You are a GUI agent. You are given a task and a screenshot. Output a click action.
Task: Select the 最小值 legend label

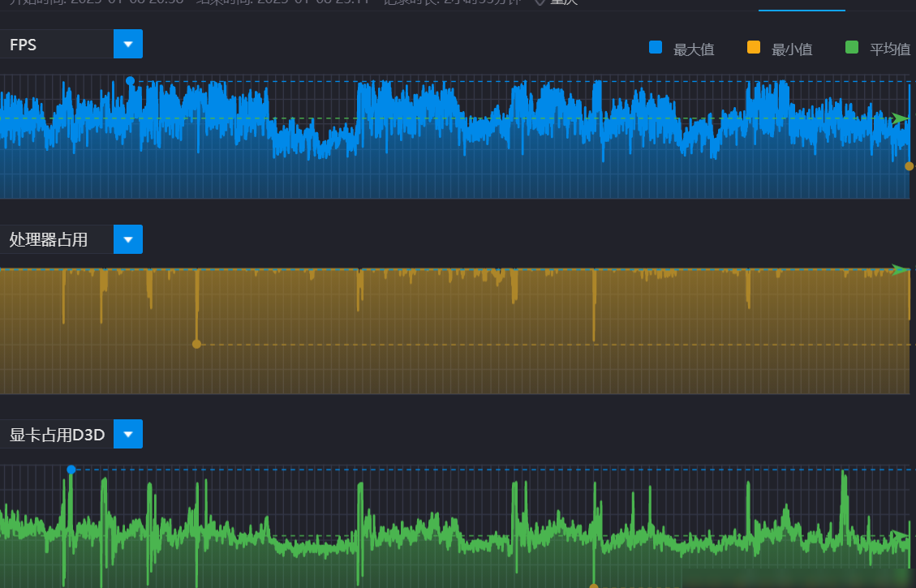pos(792,49)
